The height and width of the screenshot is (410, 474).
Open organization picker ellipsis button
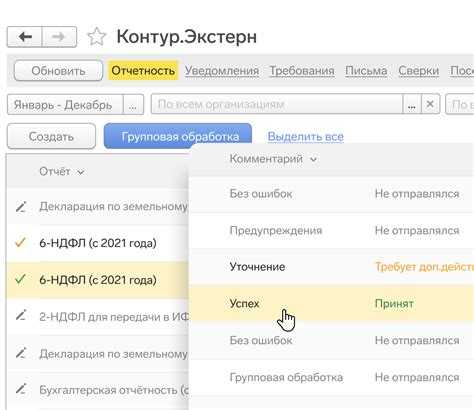[x=412, y=104]
